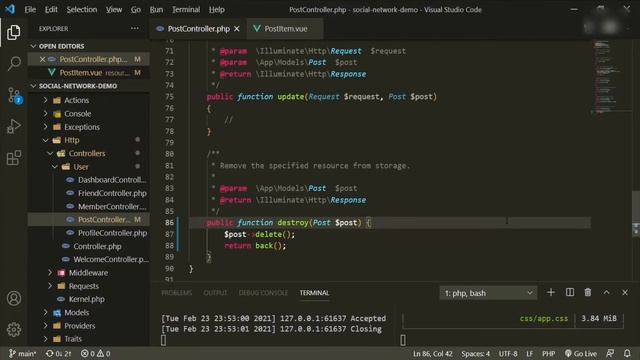Click cursor position Ln 86, Col 42
The width and height of the screenshot is (640, 360).
pos(432,353)
